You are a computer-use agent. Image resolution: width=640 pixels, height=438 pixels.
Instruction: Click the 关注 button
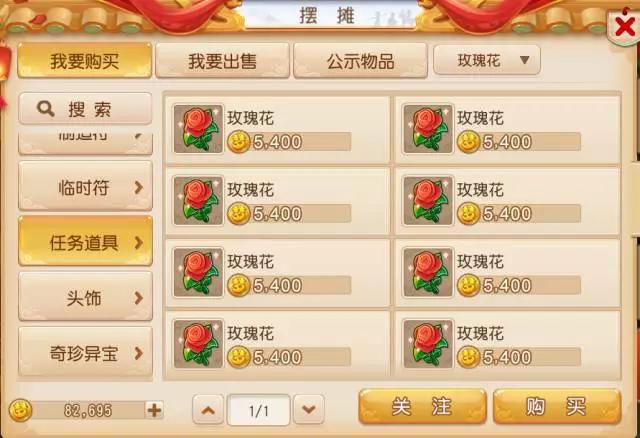[x=422, y=407]
